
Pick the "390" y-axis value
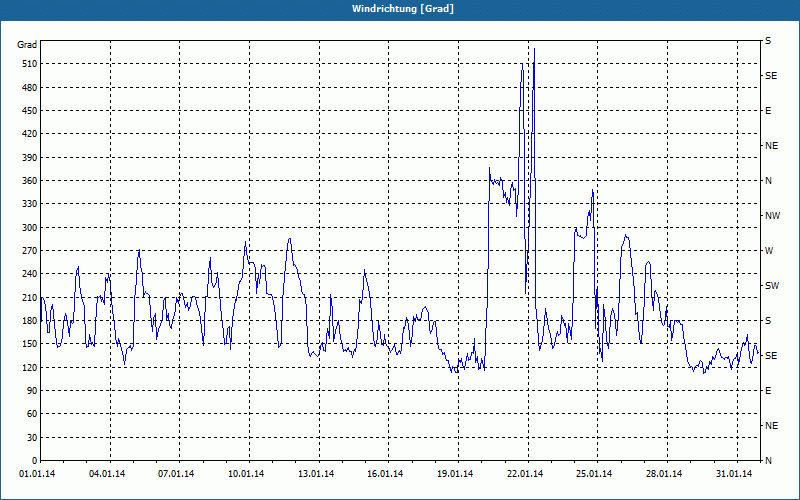coord(31,158)
